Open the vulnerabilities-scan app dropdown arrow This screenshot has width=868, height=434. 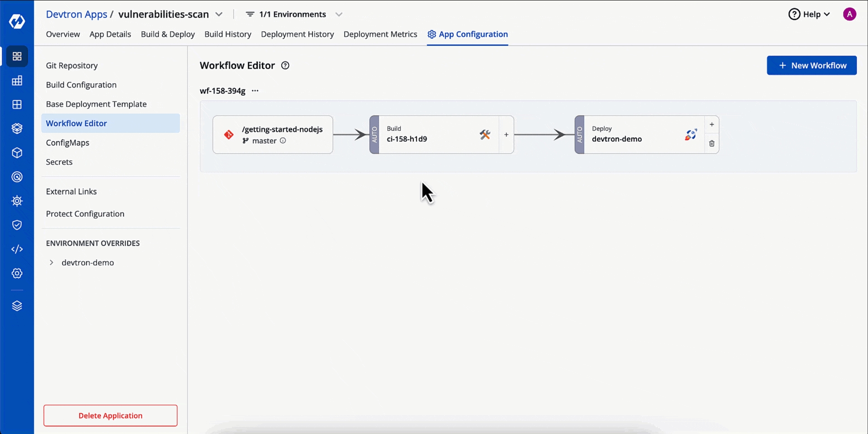coord(219,14)
